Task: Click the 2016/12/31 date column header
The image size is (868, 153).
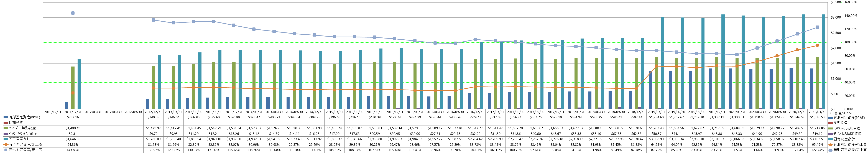Action: click(x=475, y=112)
